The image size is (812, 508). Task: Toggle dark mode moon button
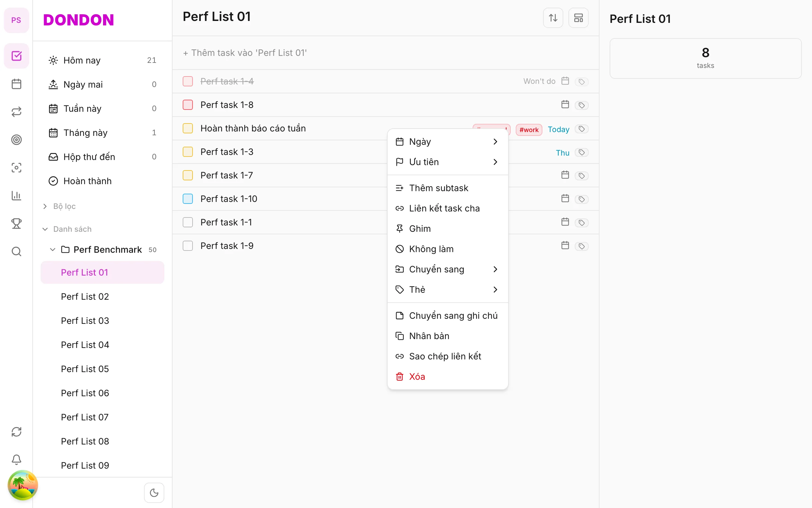[154, 492]
